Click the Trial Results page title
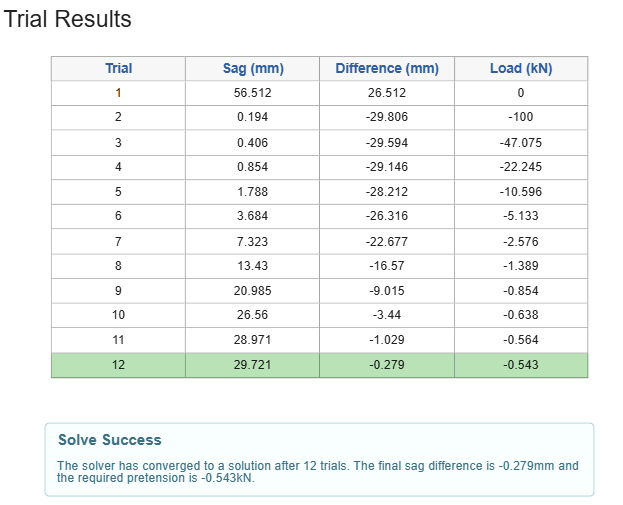The width and height of the screenshot is (623, 505). click(68, 19)
